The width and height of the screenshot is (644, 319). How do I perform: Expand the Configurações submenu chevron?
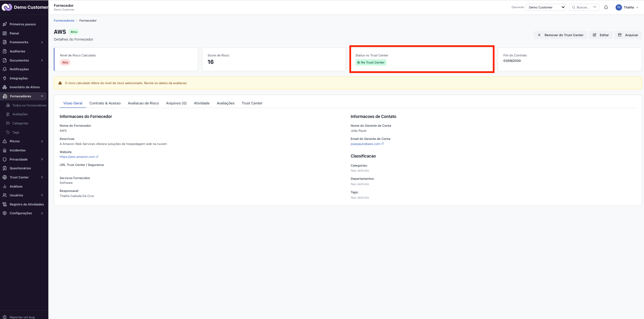42,213
